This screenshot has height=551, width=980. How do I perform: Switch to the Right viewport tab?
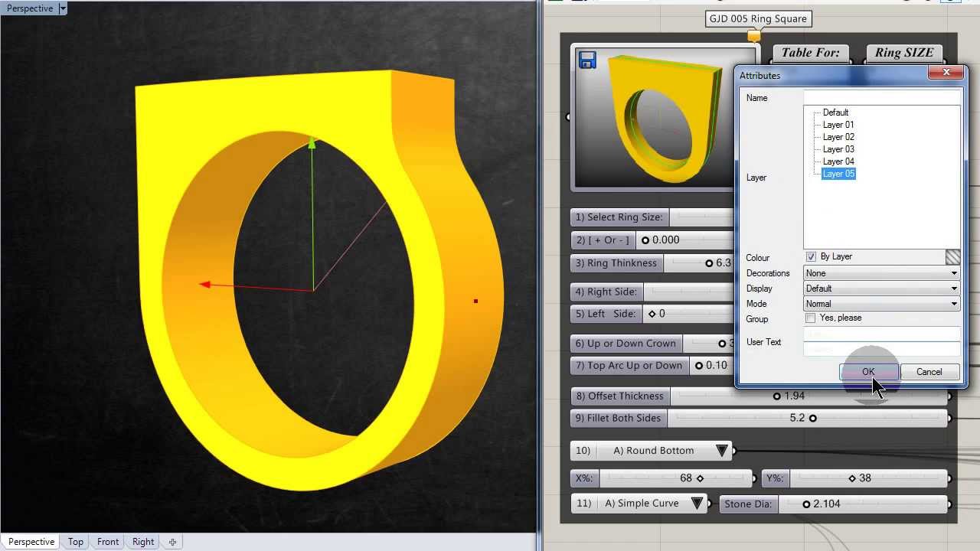[143, 542]
